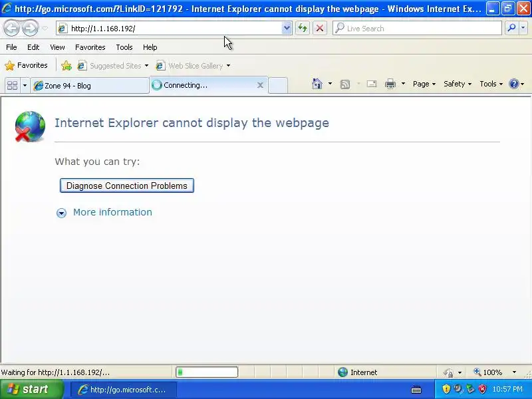Open the File menu

(x=11, y=47)
